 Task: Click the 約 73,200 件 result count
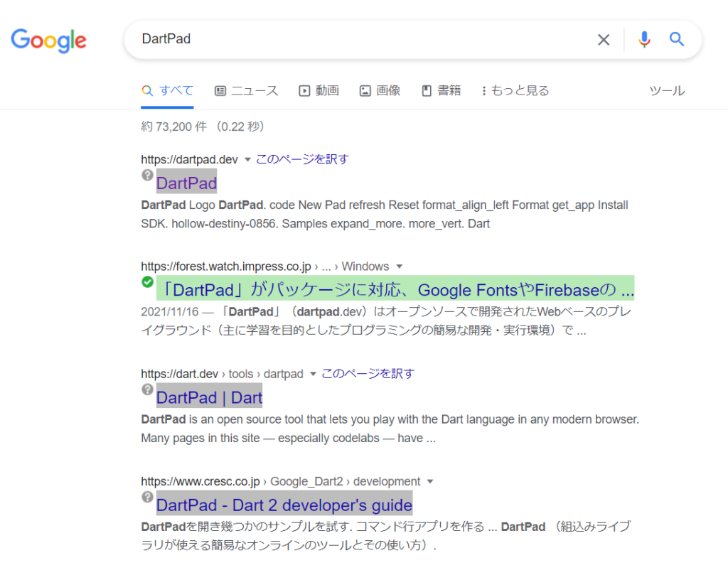pyautogui.click(x=174, y=127)
